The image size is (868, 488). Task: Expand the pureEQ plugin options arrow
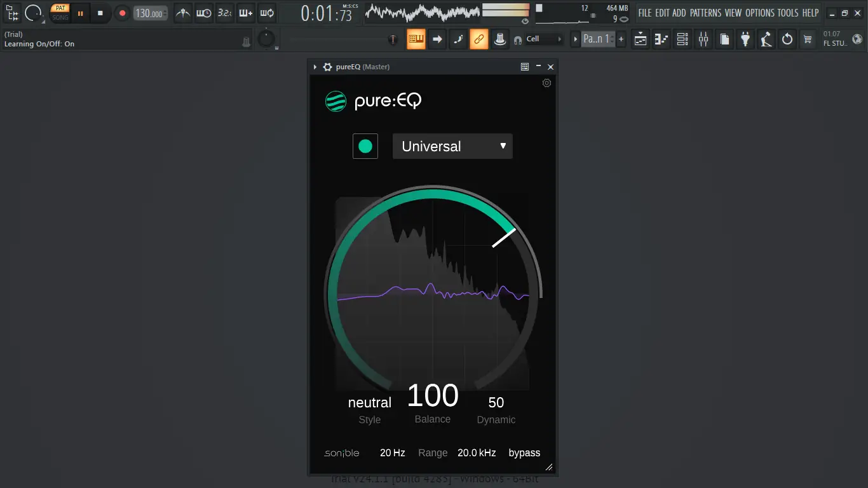tap(315, 67)
